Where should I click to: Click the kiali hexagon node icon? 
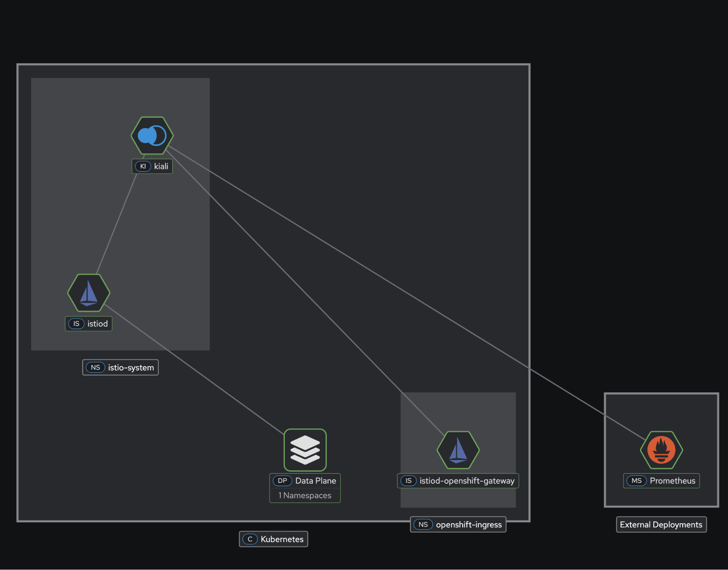[x=152, y=135]
